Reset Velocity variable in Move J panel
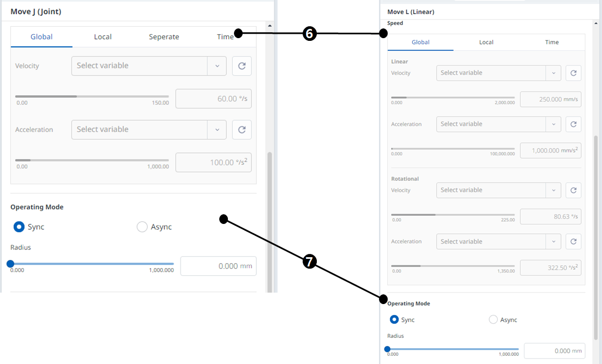 (x=242, y=66)
